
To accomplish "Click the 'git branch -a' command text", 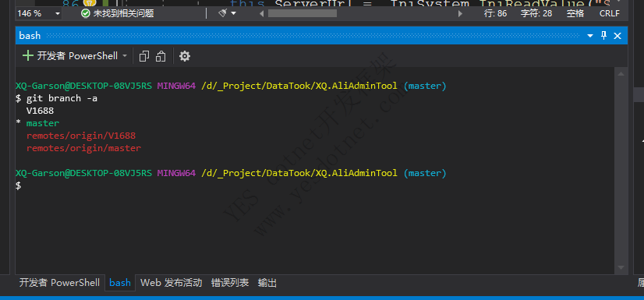I will coord(62,98).
